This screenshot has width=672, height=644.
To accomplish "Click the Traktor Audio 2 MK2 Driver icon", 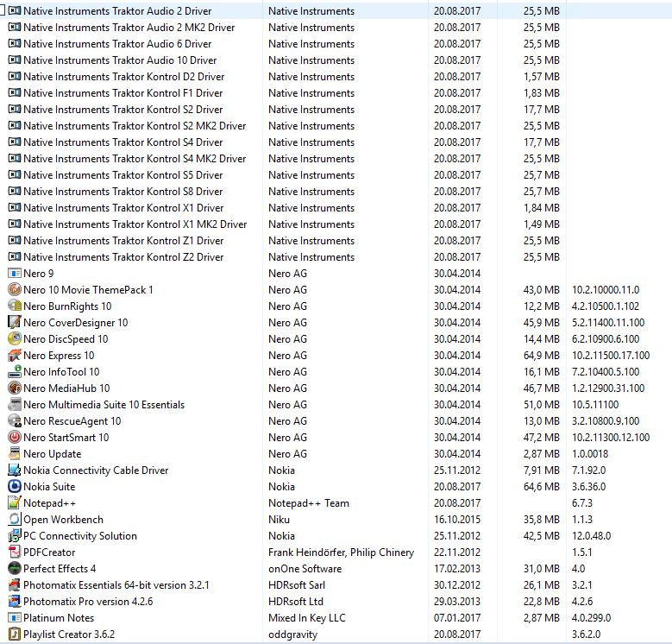I will point(15,27).
